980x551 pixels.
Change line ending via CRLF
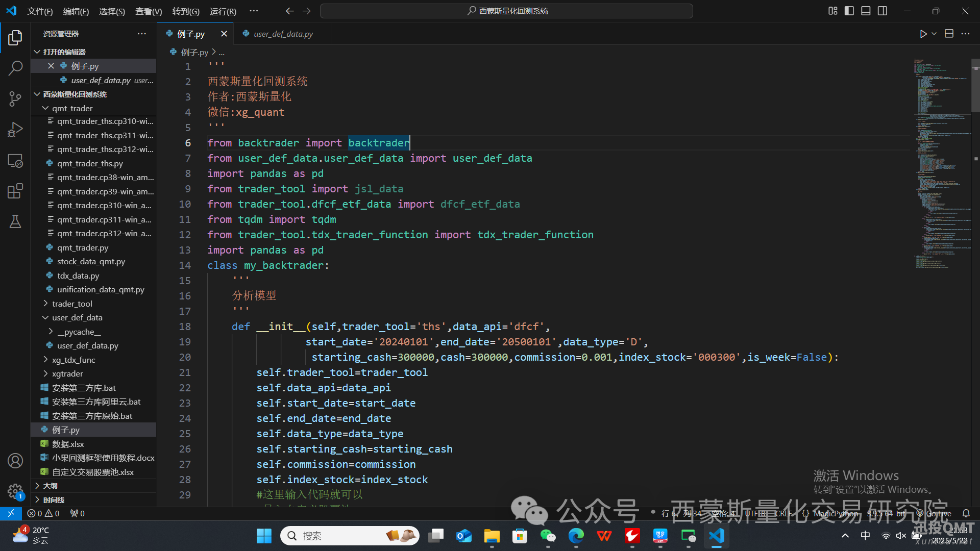pyautogui.click(x=783, y=513)
